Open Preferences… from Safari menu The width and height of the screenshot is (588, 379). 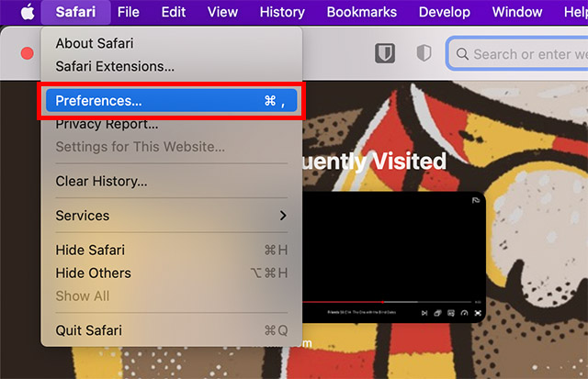[172, 100]
